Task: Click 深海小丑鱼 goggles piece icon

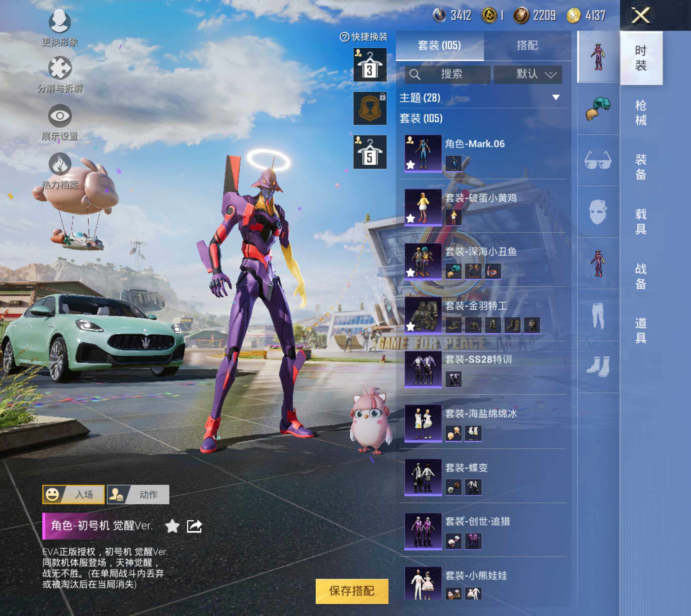Action: click(x=493, y=271)
